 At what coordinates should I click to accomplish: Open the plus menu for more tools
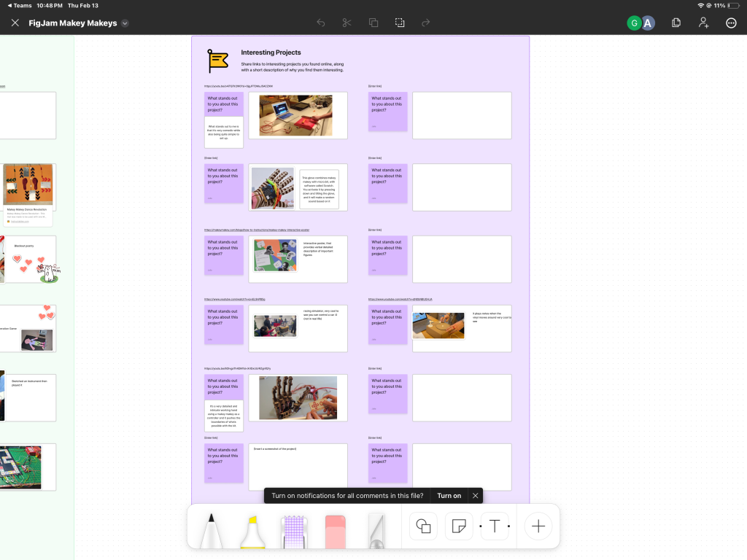(x=538, y=526)
